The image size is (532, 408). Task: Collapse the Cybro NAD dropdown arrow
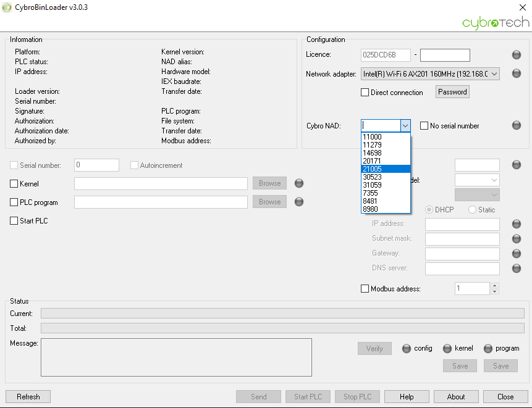coord(405,126)
